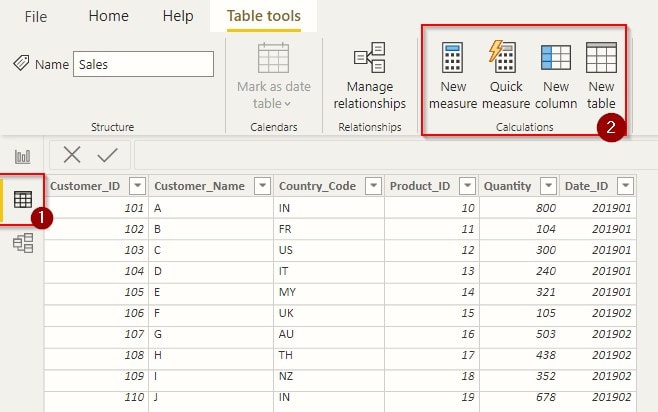Screen dimensions: 658x412
Task: Click Customer_Name cell B
Action: [x=211, y=229]
